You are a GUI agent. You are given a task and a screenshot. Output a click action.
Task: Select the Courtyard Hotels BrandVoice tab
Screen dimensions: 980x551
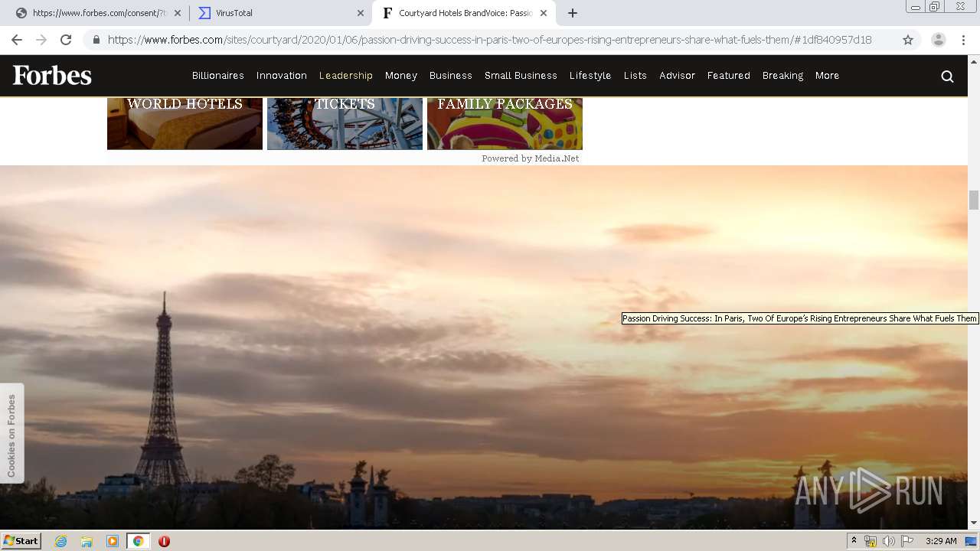pyautogui.click(x=463, y=13)
